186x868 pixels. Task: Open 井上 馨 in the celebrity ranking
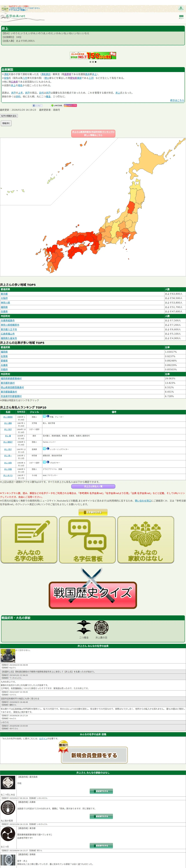(8, 436)
